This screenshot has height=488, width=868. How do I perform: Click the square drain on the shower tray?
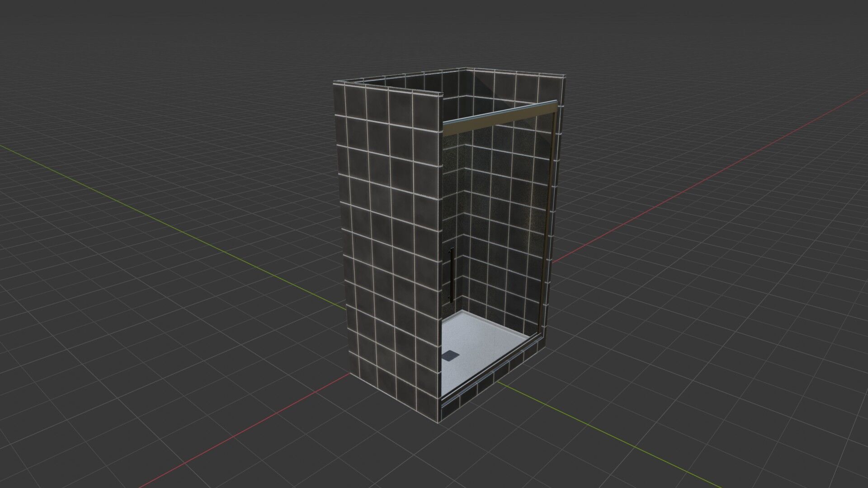click(450, 356)
